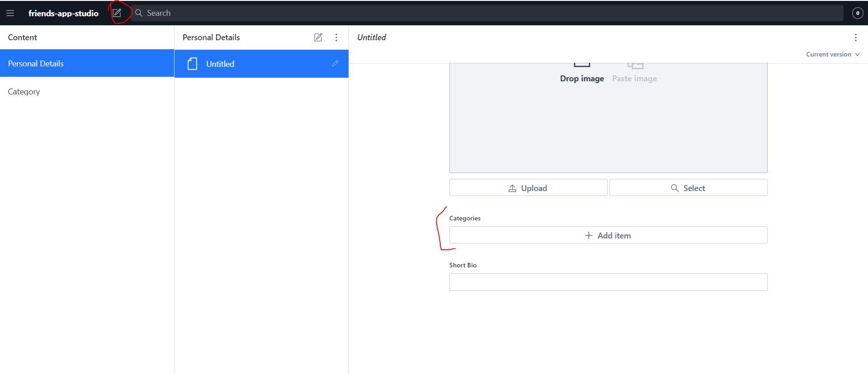This screenshot has height=374, width=868.
Task: Click the Short Bio field label
Action: tap(463, 265)
